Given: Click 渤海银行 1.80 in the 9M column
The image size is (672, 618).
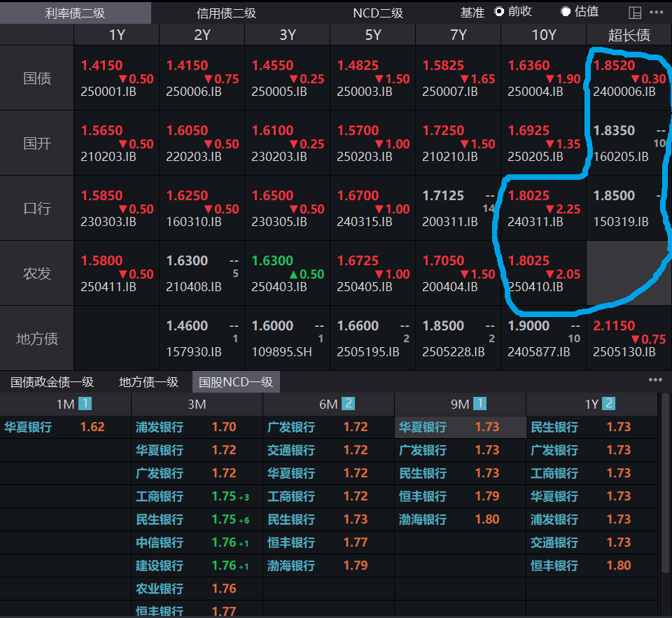Looking at the screenshot, I should 460,519.
